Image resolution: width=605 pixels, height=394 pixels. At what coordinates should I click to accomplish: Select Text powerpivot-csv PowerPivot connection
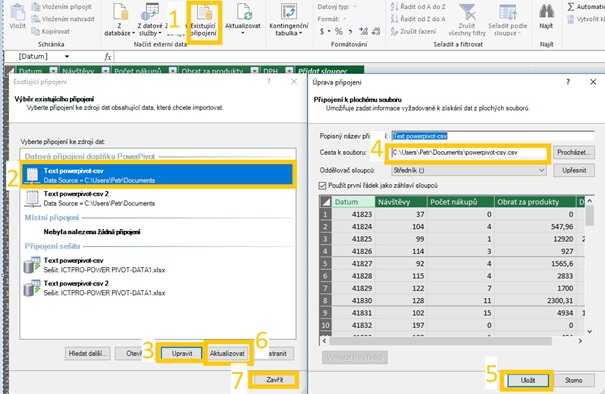(x=158, y=175)
